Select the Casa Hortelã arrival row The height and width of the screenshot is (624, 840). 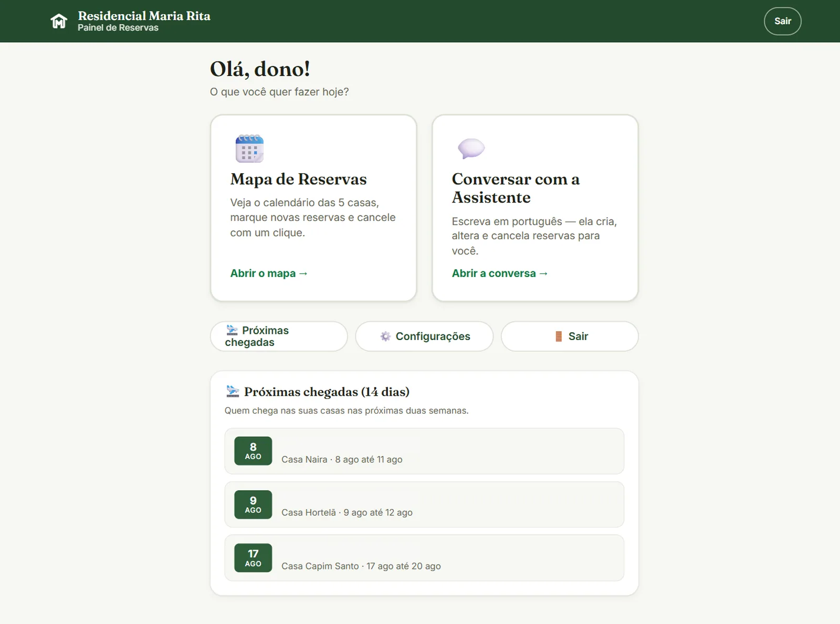(x=424, y=504)
